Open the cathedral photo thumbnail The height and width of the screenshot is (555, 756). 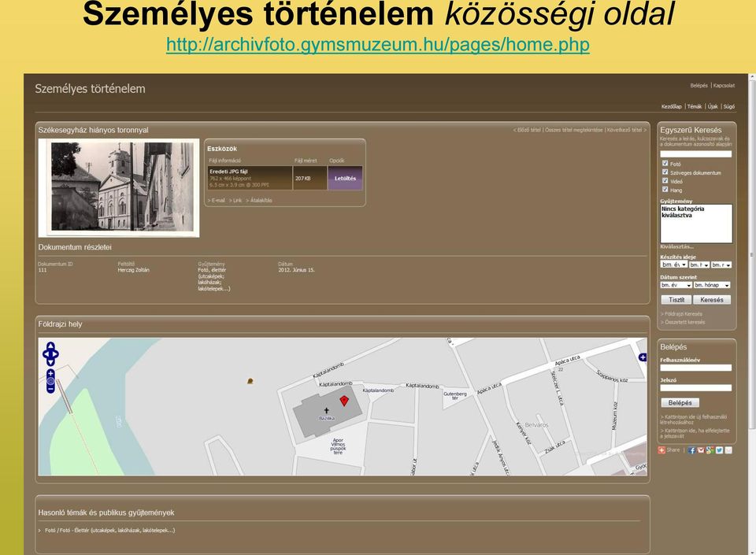[119, 188]
